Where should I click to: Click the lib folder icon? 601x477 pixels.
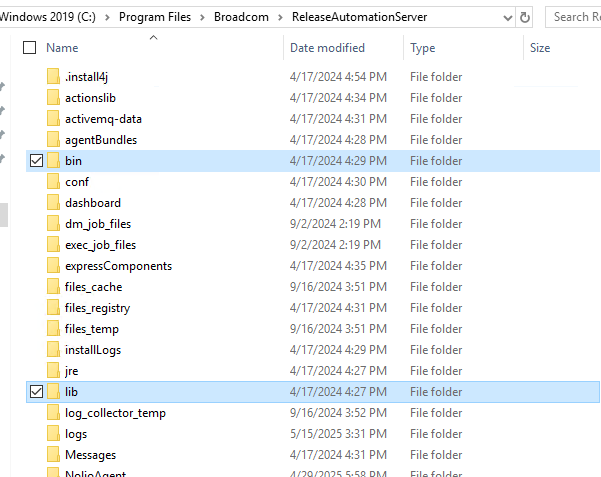coord(53,392)
